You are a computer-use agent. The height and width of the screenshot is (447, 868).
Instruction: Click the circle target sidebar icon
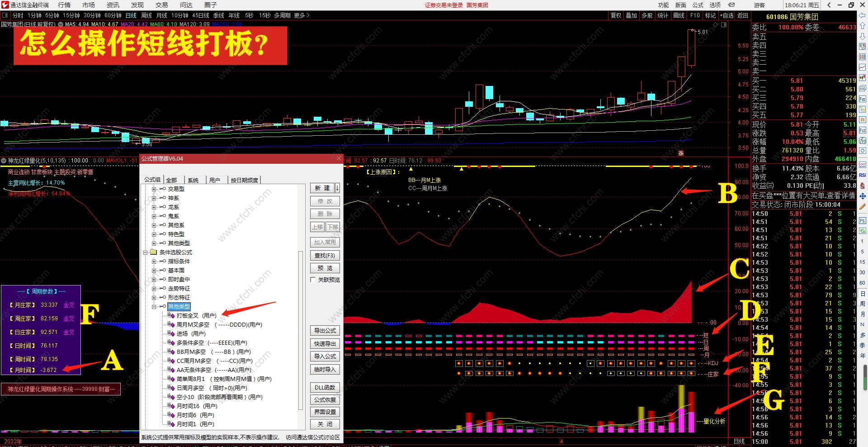862,151
